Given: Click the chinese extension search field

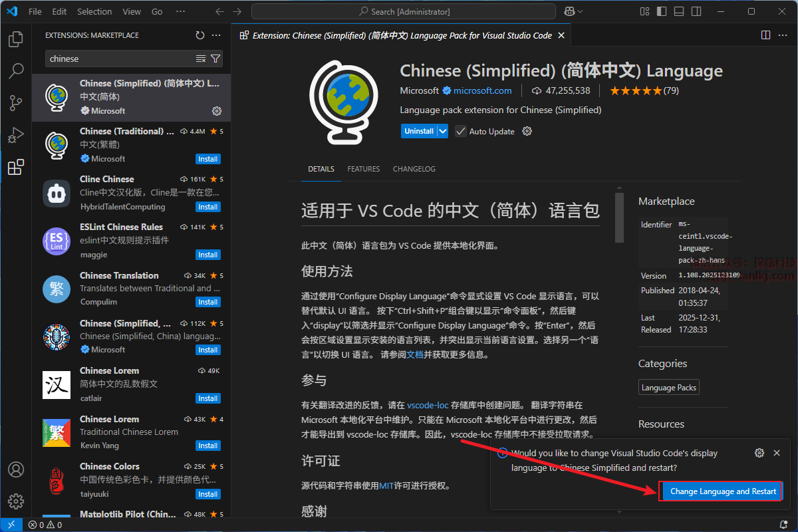Looking at the screenshot, I should 120,59.
